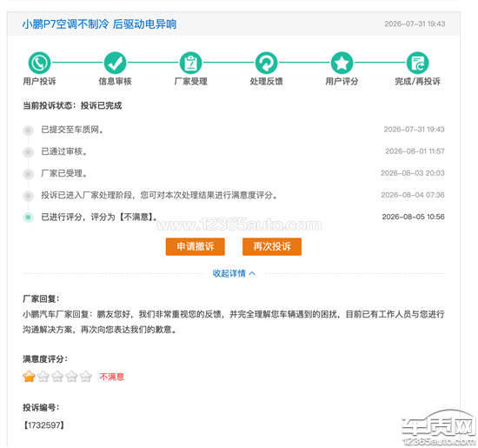Click the 已通过审核 timeline dot
The image size is (478, 448).
(29, 152)
